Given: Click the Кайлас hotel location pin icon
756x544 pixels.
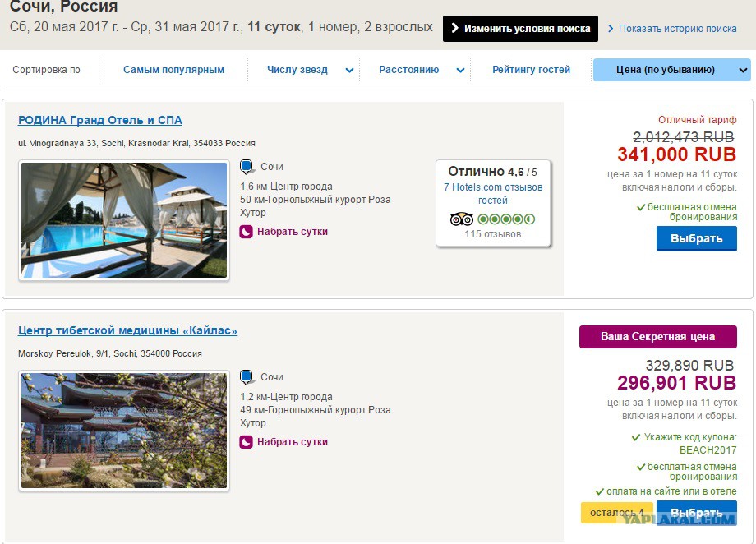Looking at the screenshot, I should tap(247, 377).
